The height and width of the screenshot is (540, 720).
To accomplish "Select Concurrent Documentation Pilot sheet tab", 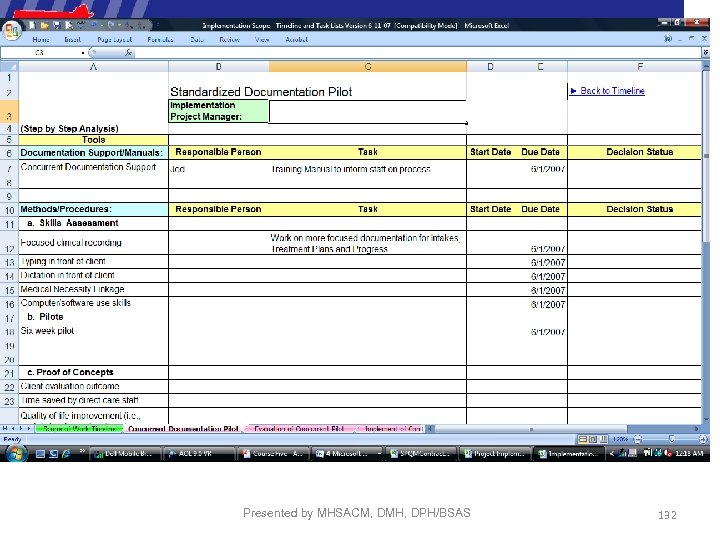I will click(183, 428).
